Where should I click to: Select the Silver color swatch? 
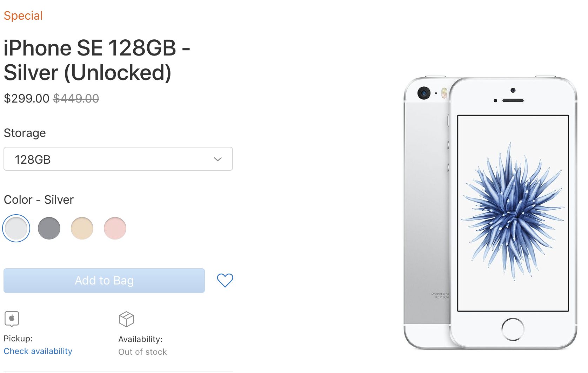pyautogui.click(x=16, y=228)
